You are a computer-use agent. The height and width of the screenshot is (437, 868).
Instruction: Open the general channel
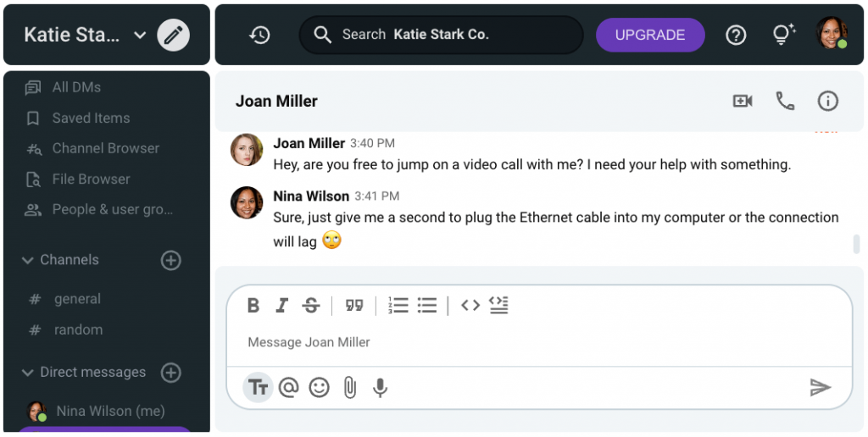76,299
